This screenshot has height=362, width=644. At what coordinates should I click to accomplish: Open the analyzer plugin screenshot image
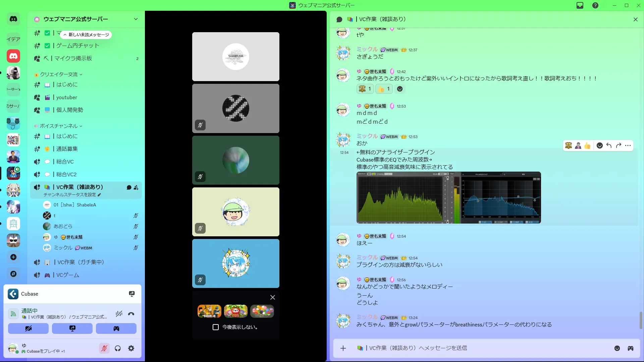[x=448, y=198]
